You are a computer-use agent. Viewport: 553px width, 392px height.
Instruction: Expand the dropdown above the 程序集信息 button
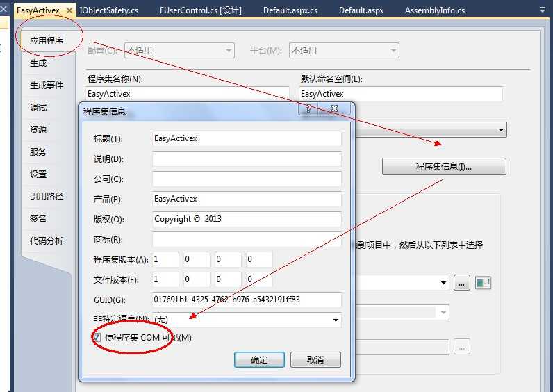pos(501,130)
